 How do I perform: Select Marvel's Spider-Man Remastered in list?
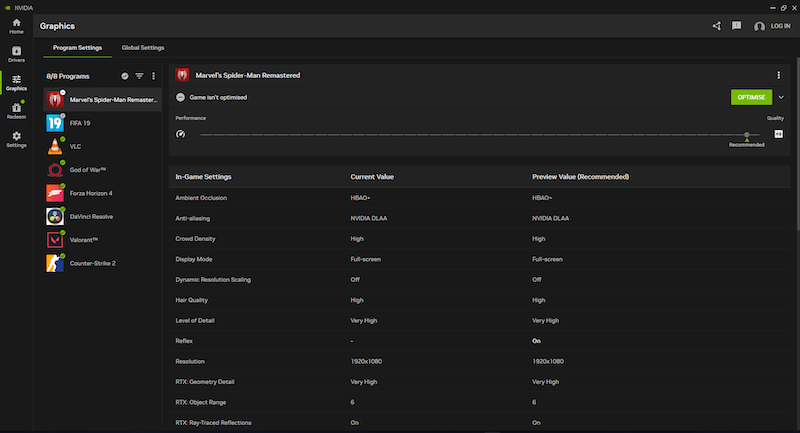[103, 99]
